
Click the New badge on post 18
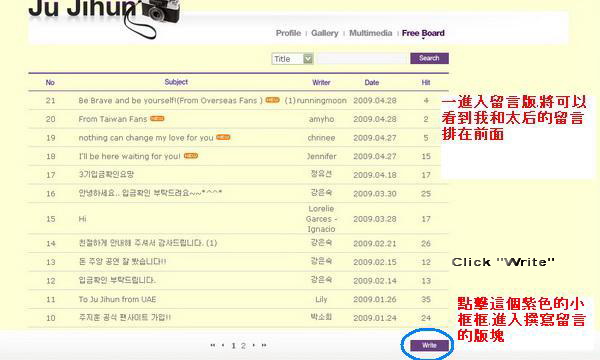[191, 156]
